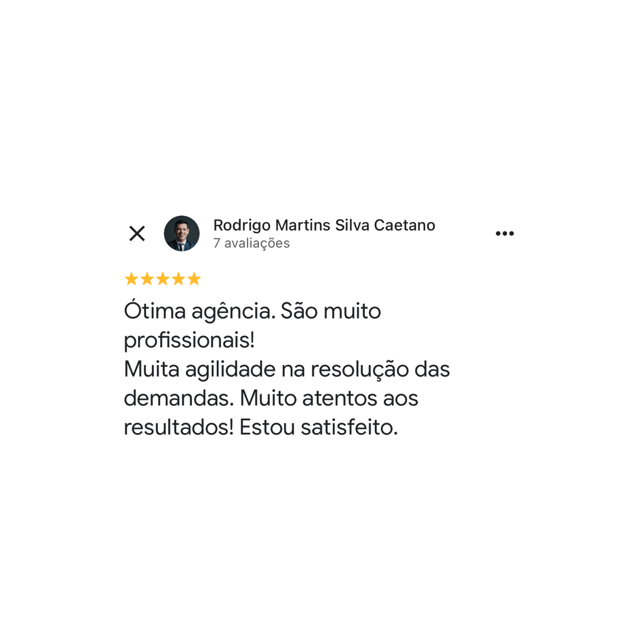Screen dimensions: 644x644
Task: Open Rodrigo's profile photo avatar
Action: (181, 233)
